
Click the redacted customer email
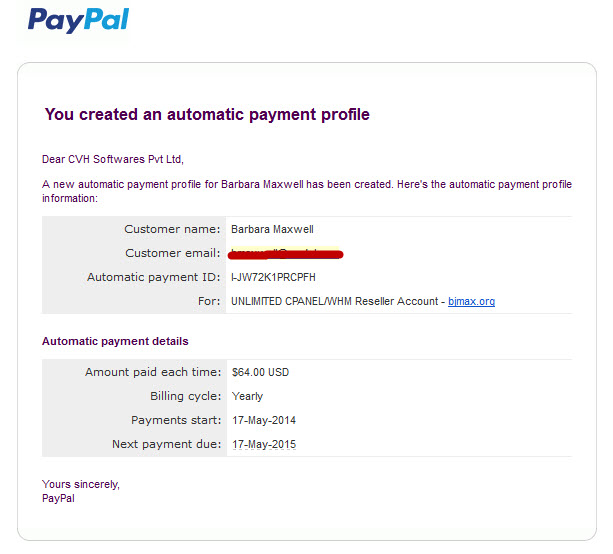pos(285,254)
